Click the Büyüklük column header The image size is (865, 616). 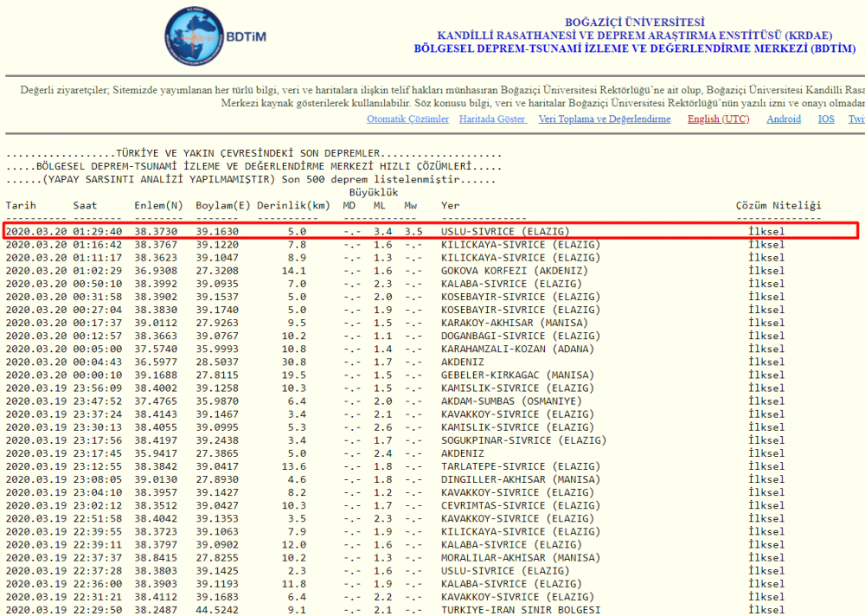373,192
